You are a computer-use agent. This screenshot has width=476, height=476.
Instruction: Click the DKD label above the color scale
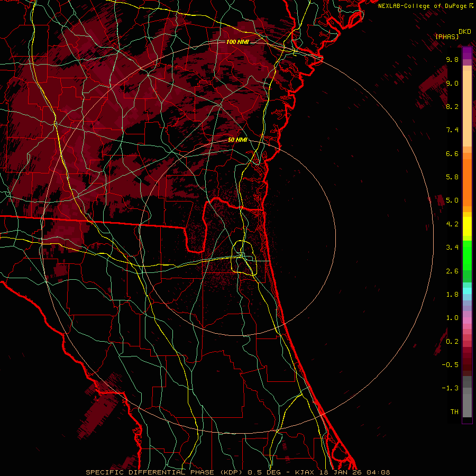click(465, 32)
